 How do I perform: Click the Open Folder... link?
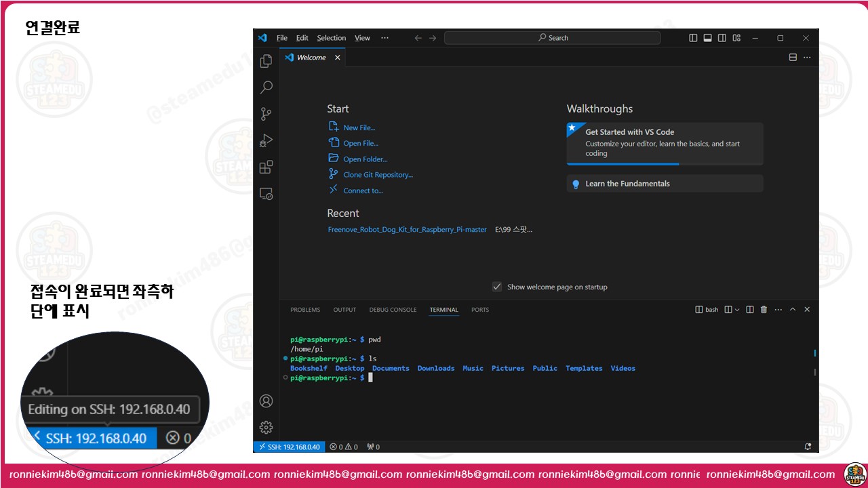pos(366,159)
